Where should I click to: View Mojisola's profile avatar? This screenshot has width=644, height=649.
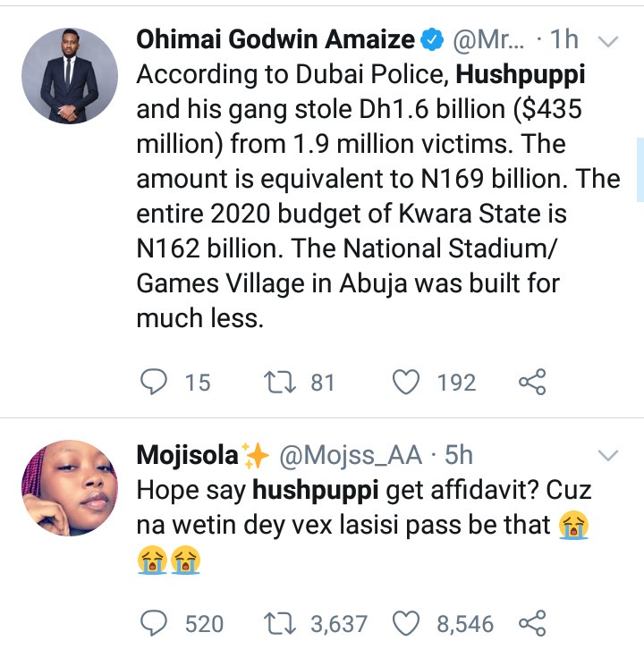(x=70, y=488)
